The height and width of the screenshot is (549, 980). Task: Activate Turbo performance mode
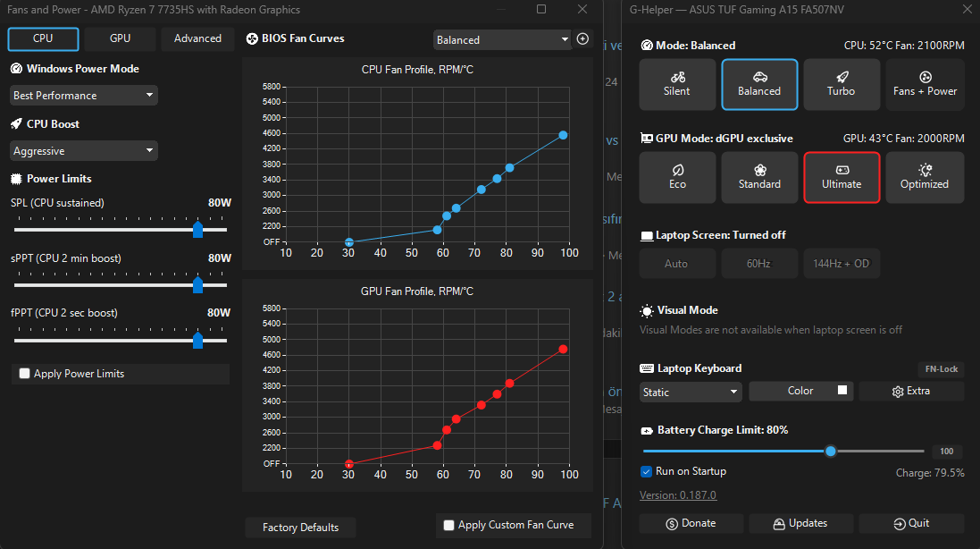click(x=842, y=84)
